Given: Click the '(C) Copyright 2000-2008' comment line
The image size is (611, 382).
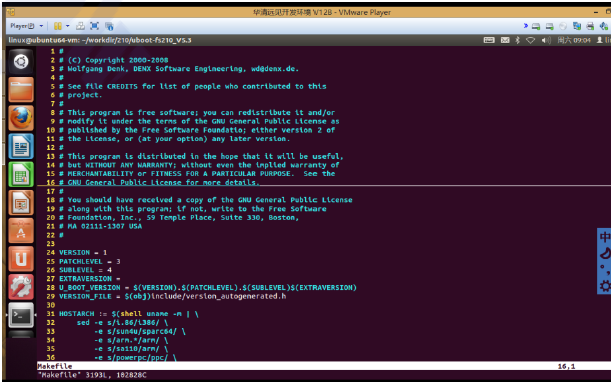Looking at the screenshot, I should coord(114,60).
